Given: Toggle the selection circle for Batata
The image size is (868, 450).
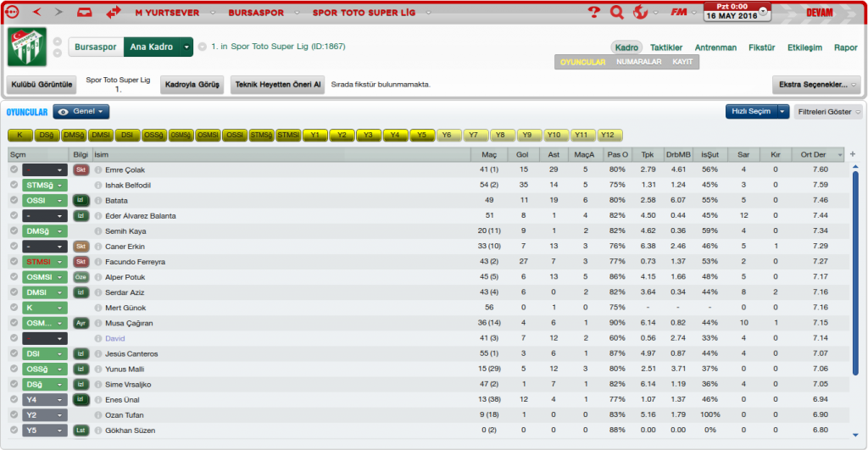Looking at the screenshot, I should tap(14, 200).
